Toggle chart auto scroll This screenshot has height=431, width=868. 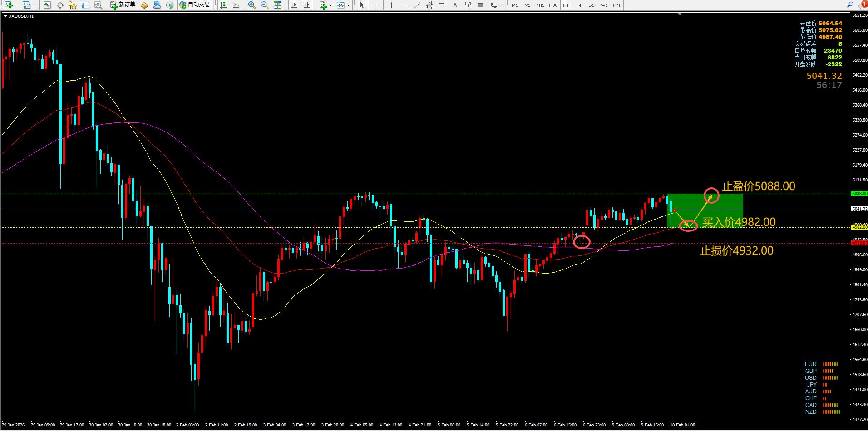coord(294,5)
